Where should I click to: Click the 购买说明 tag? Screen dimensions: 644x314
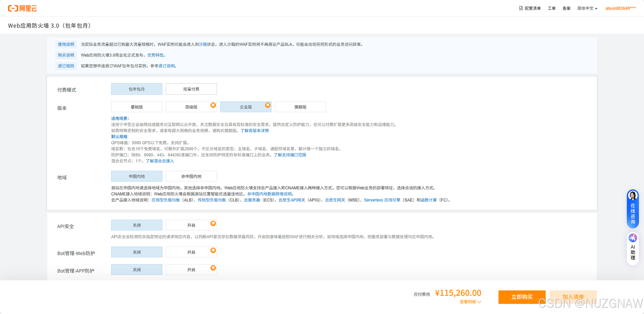click(x=66, y=55)
